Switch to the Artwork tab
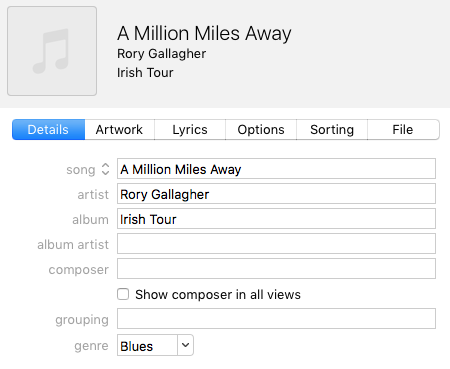Viewport: 450px width, 369px height. pos(119,130)
